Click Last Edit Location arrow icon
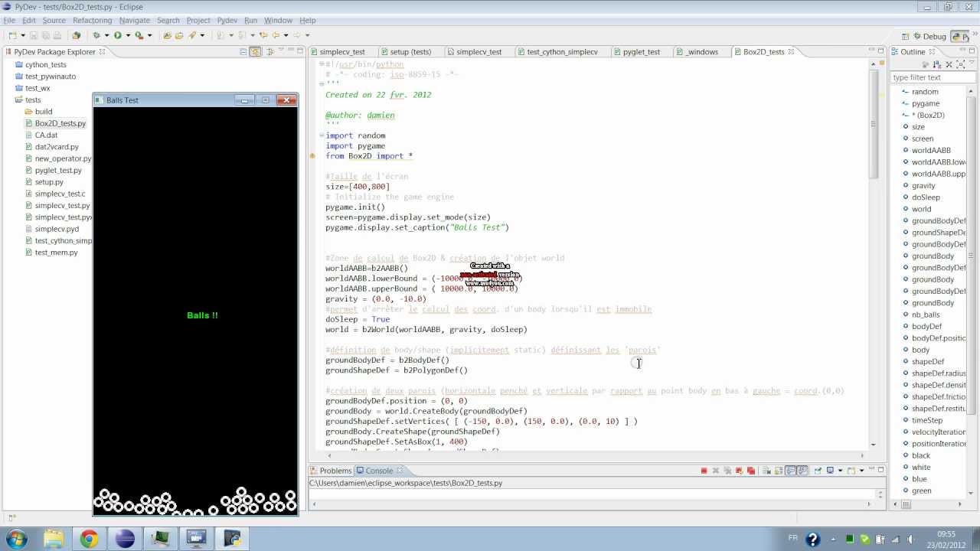This screenshot has width=980, height=551. [263, 35]
